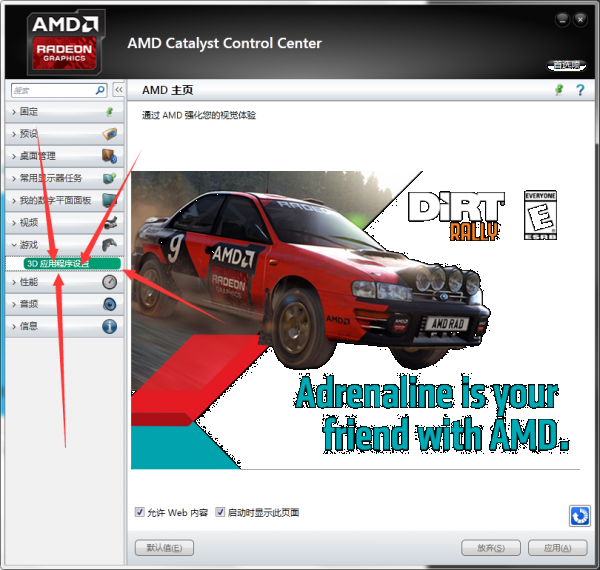Toggle the 允许 Web 内容 checkbox
This screenshot has height=570, width=600.
[140, 512]
